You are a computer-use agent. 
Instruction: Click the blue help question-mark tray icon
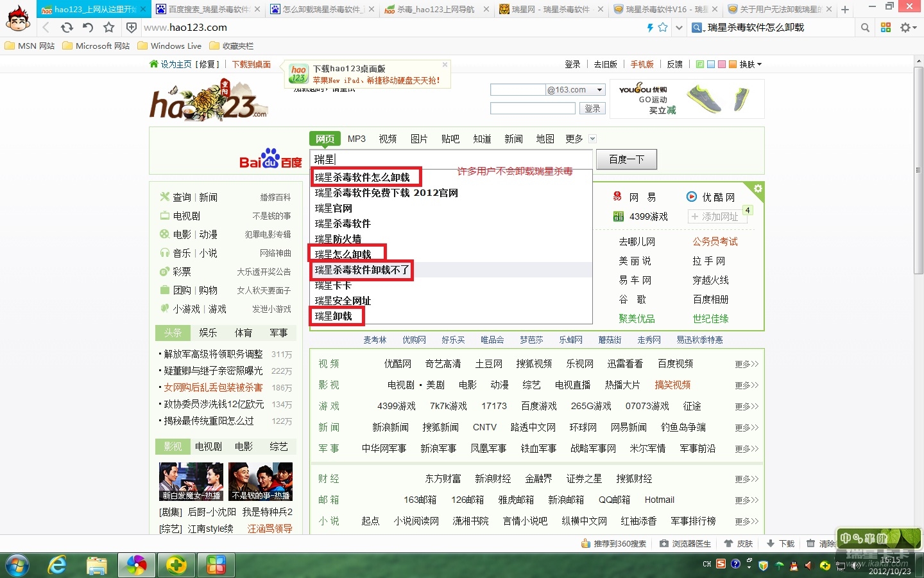735,564
